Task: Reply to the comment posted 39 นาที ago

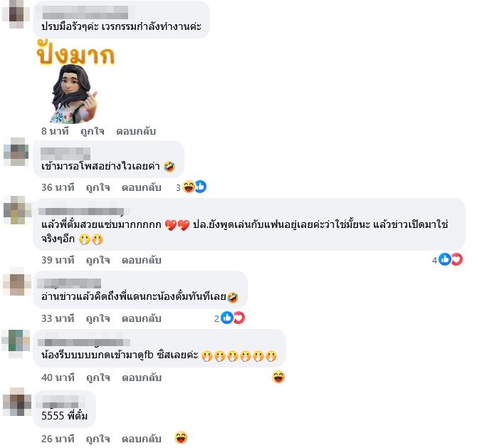Action: click(142, 260)
